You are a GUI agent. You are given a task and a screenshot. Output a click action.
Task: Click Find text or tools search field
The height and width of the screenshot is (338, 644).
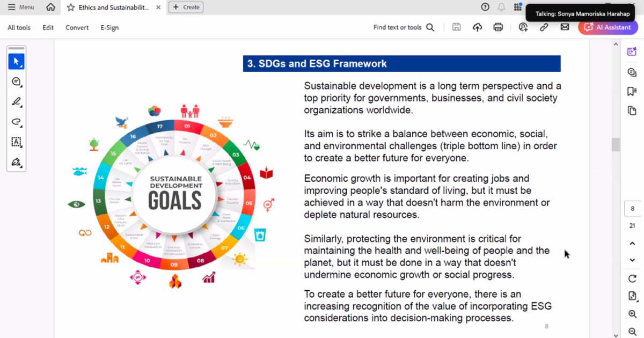(x=403, y=27)
